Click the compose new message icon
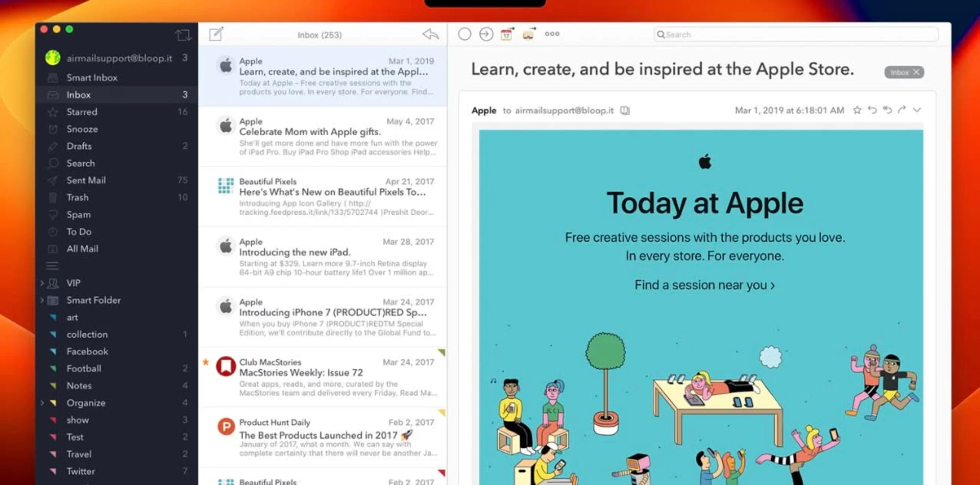Screen dimensions: 980x485 pyautogui.click(x=216, y=34)
